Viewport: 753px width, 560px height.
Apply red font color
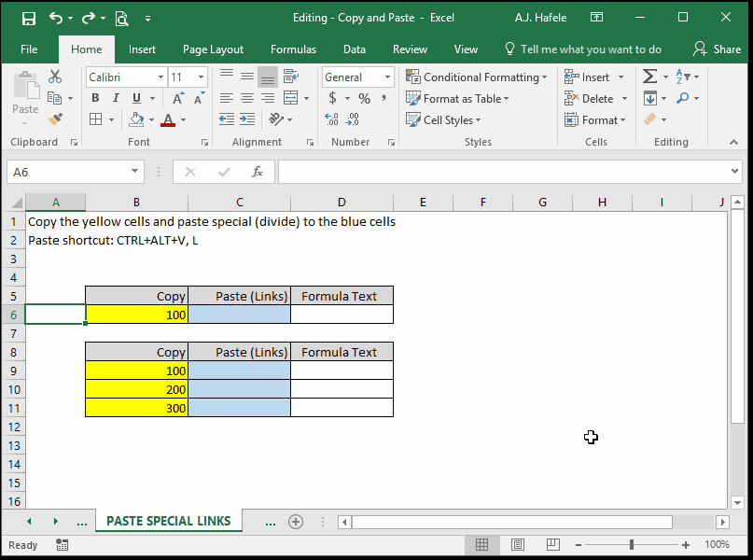click(168, 119)
